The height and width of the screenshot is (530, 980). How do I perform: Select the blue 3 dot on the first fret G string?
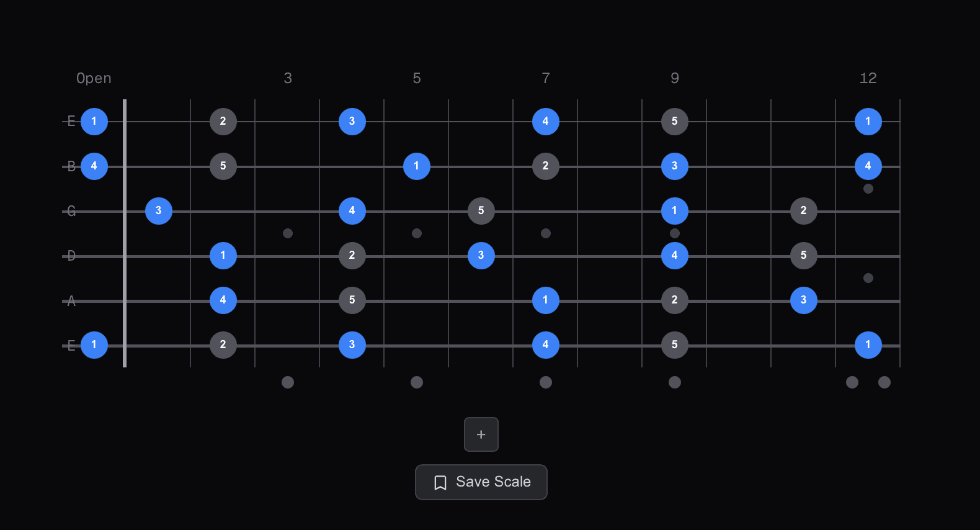[x=158, y=210]
